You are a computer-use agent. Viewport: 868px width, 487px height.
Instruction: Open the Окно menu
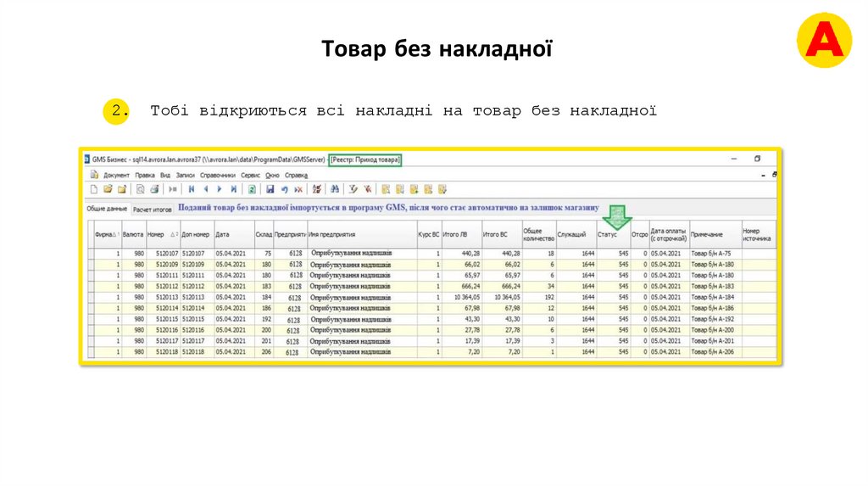(272, 175)
